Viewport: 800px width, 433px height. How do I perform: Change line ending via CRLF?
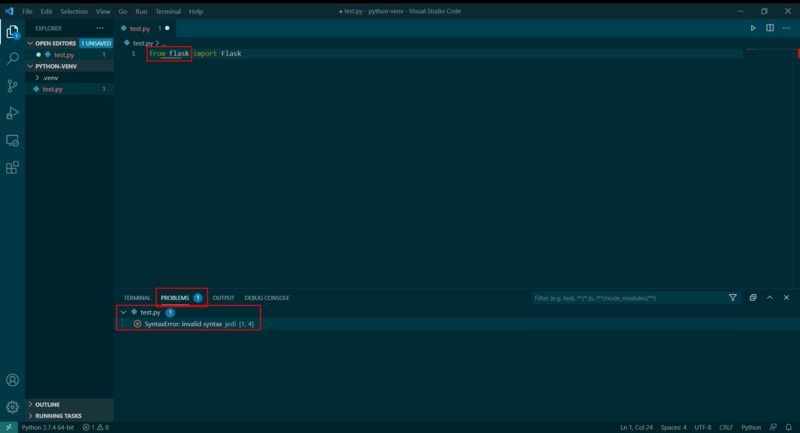(x=726, y=427)
